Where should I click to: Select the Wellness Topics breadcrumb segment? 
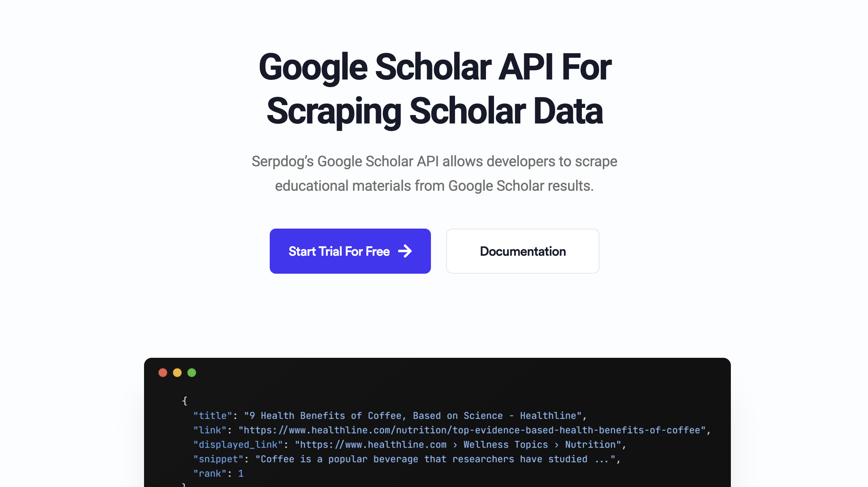505,445
